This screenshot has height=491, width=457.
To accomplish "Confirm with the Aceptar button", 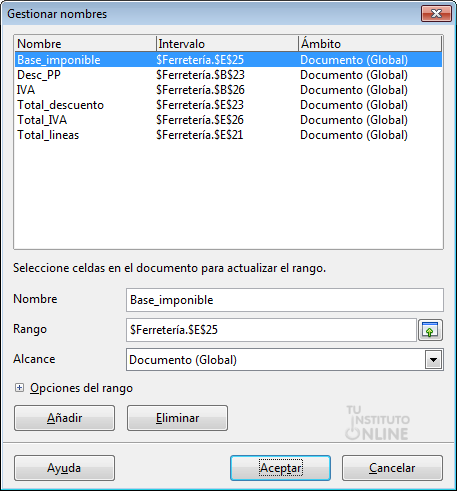I will click(x=280, y=468).
